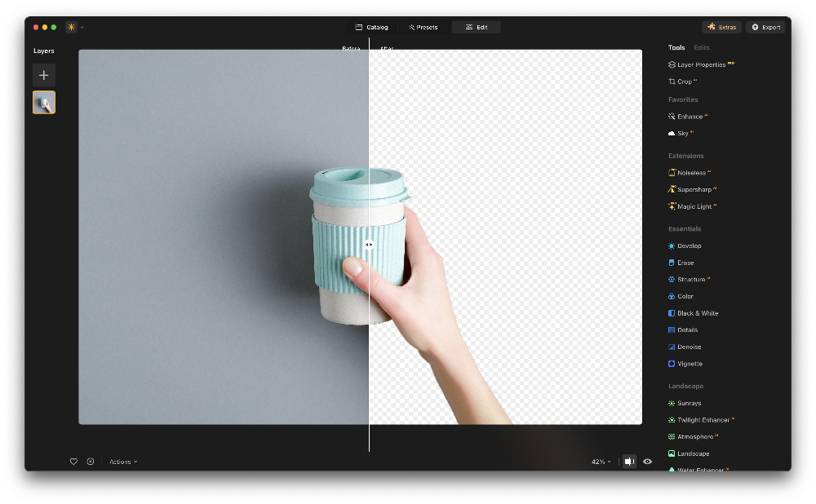
Task: Open the Actions dropdown menu
Action: 123,462
